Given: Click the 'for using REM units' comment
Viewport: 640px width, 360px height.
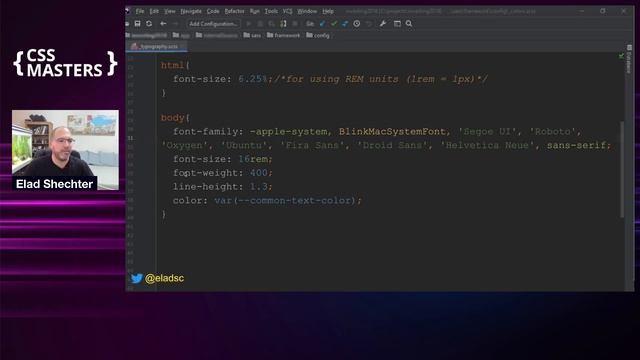Looking at the screenshot, I should pyautogui.click(x=381, y=79).
